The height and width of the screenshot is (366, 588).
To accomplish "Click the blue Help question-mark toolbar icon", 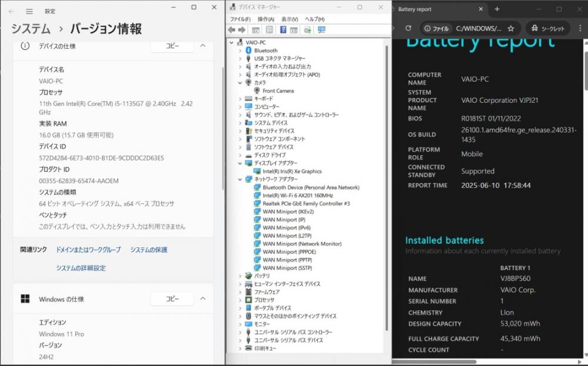I will (283, 30).
